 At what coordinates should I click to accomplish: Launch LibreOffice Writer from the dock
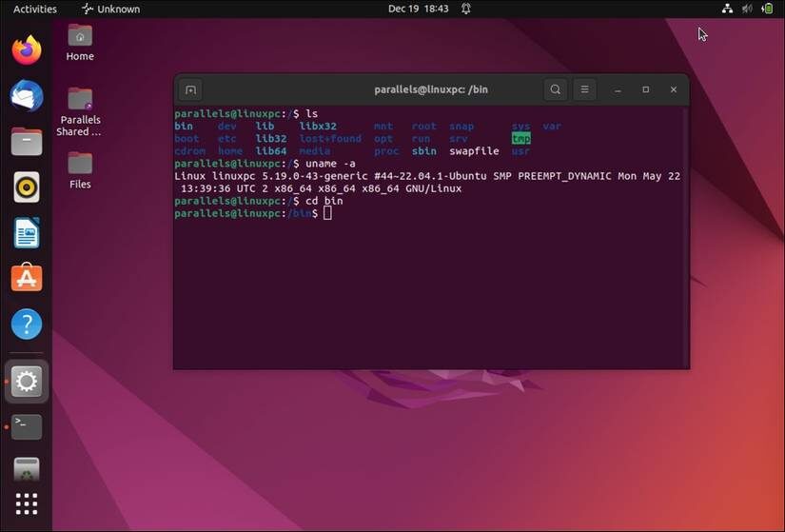(27, 233)
